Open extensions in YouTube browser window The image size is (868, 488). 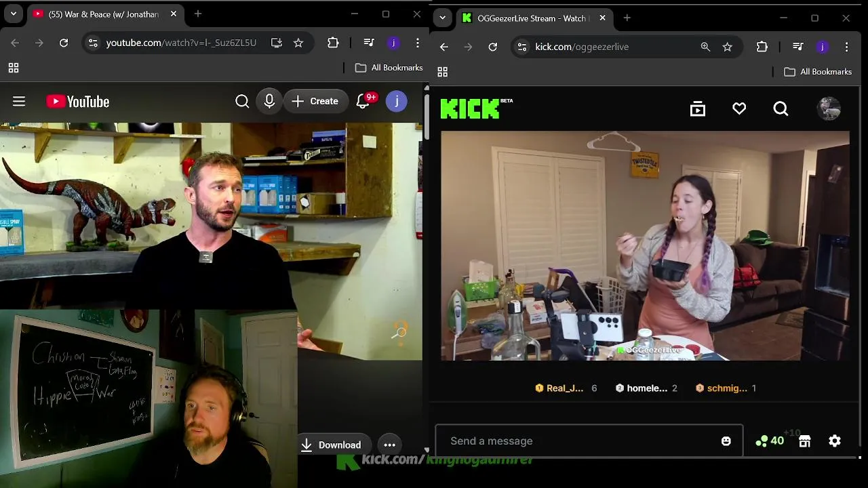click(333, 43)
